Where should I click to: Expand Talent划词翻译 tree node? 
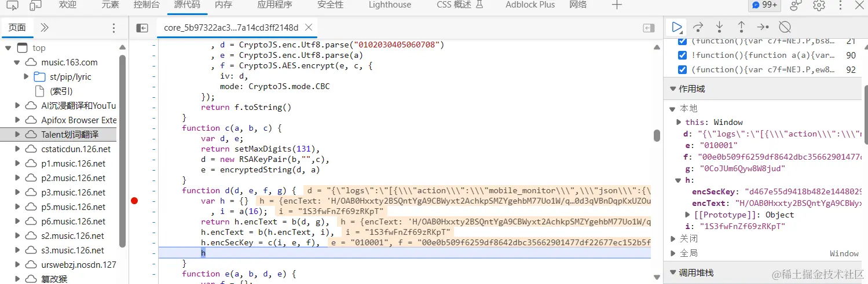(x=17, y=134)
